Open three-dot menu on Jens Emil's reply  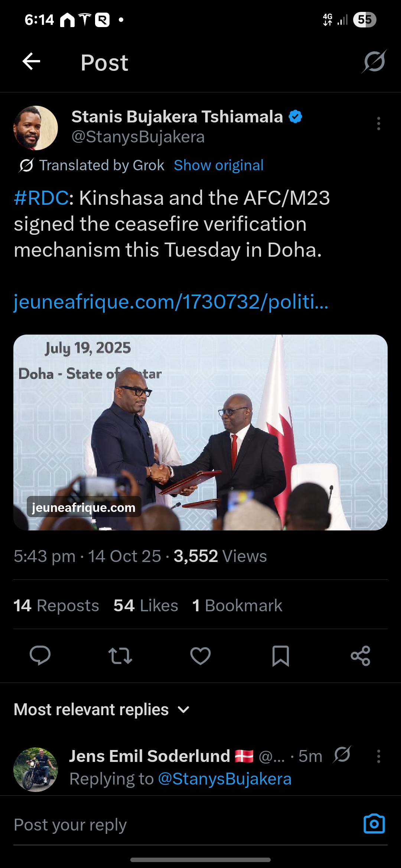tap(378, 756)
